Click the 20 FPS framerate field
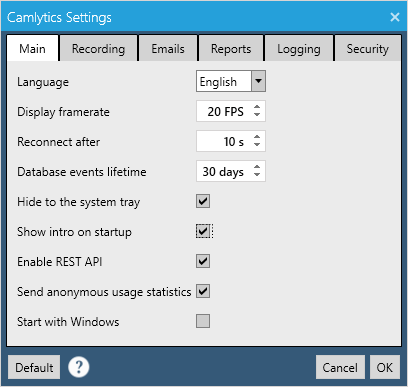Viewport: 408px width, 387px height. 231,111
